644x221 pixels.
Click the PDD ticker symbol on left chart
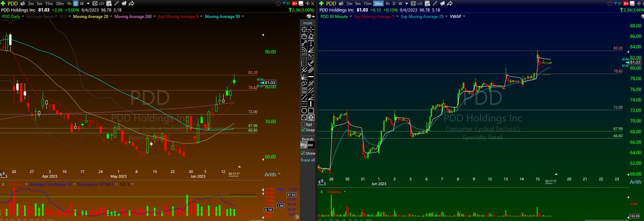click(13, 4)
